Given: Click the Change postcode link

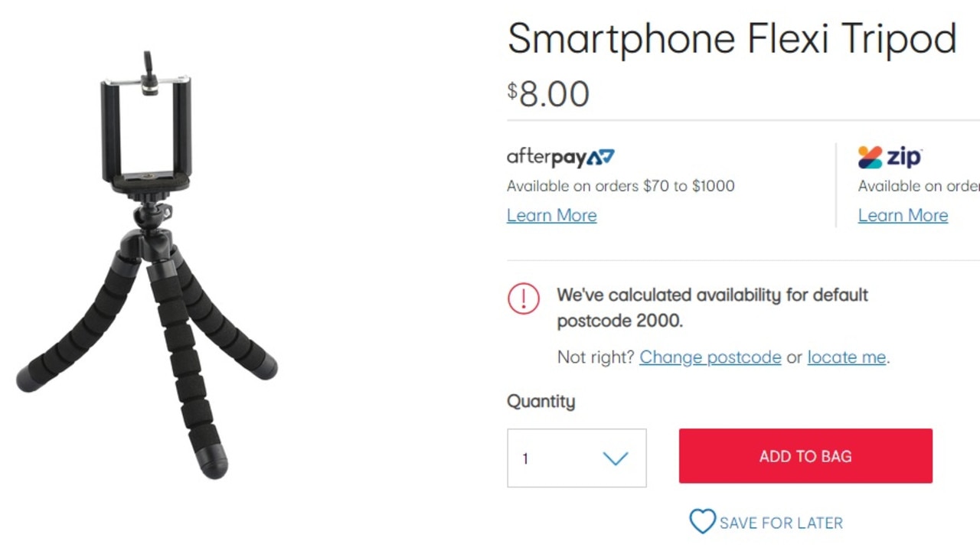Looking at the screenshot, I should tap(710, 357).
